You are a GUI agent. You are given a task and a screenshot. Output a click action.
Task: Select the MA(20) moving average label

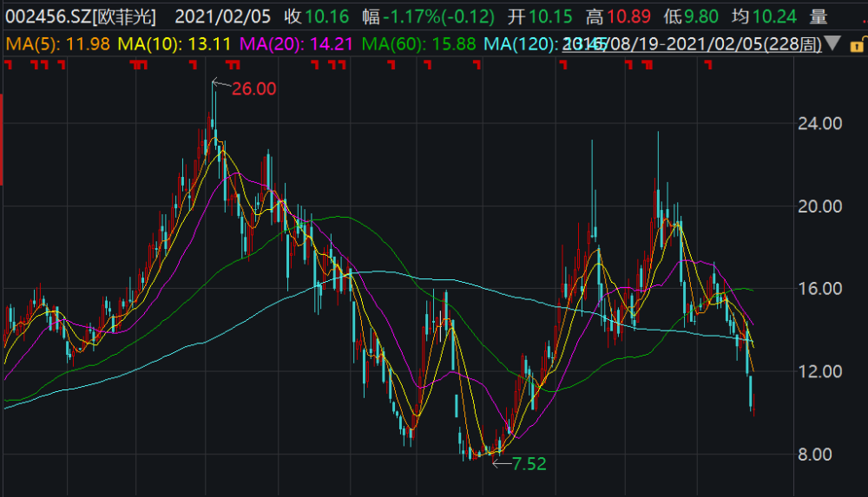coord(296,43)
